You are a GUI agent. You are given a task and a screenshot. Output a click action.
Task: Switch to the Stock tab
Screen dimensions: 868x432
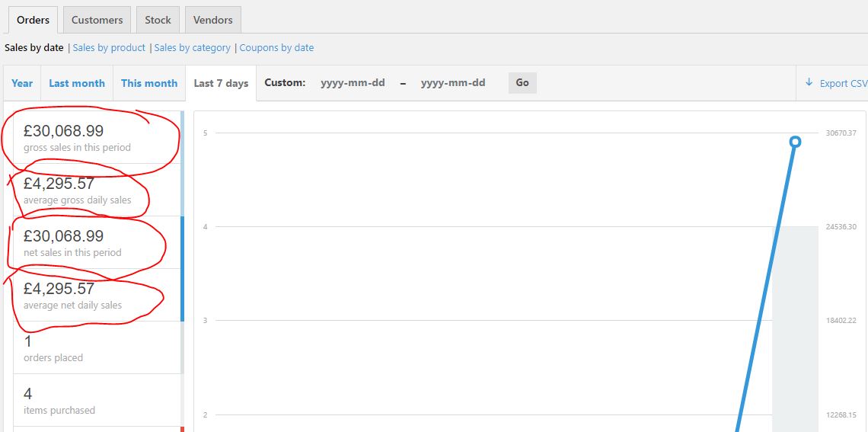pos(158,20)
